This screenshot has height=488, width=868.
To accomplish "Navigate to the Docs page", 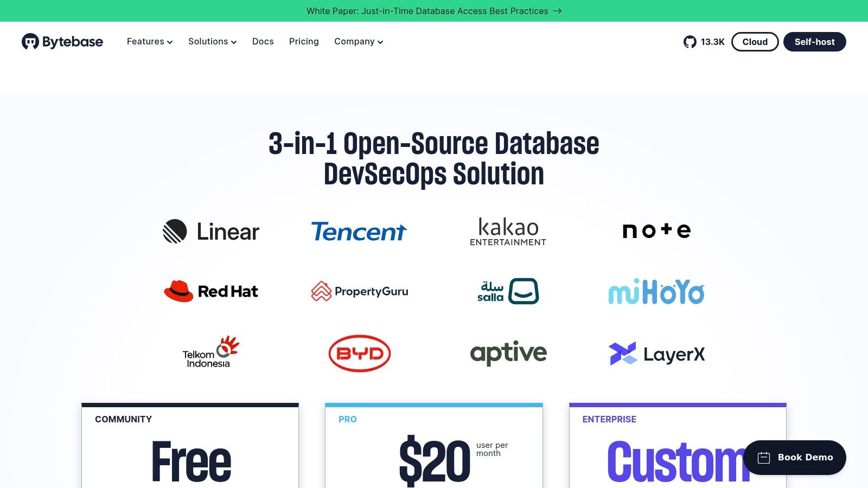I will coord(263,42).
